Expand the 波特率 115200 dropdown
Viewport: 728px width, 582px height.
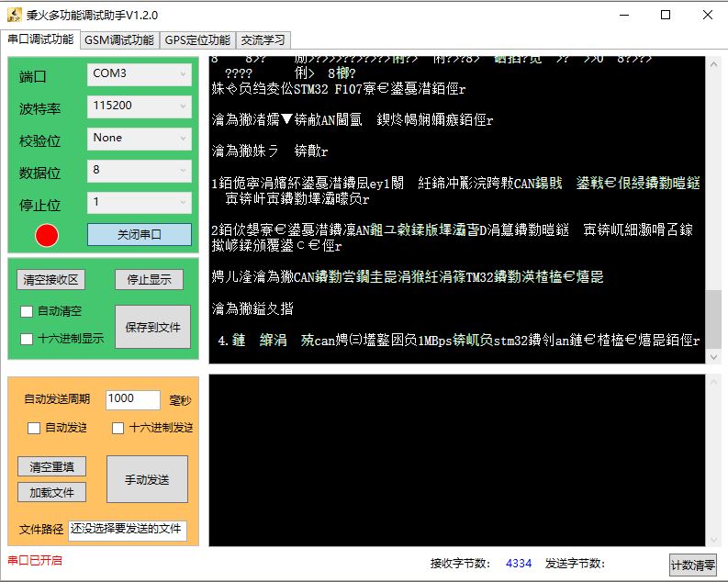click(x=140, y=106)
